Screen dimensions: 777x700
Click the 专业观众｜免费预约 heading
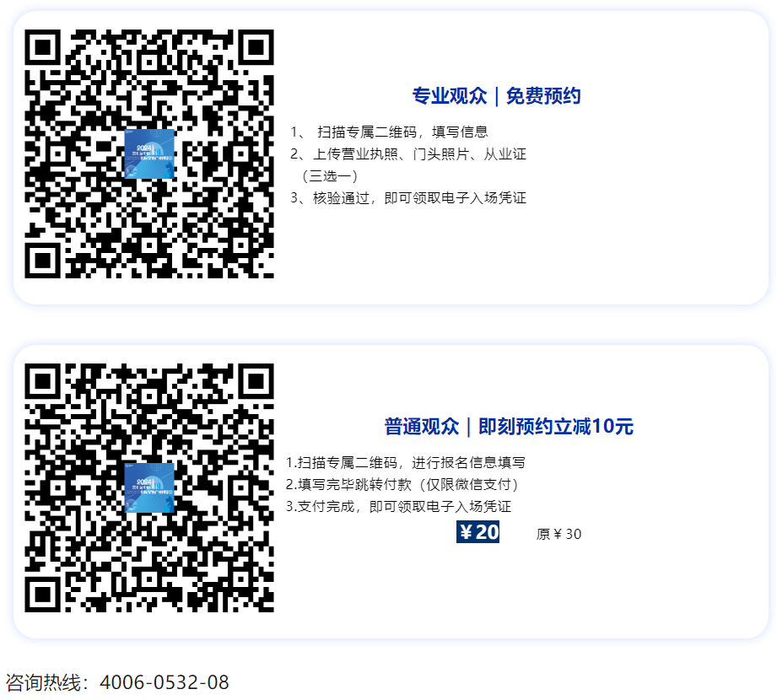point(496,95)
